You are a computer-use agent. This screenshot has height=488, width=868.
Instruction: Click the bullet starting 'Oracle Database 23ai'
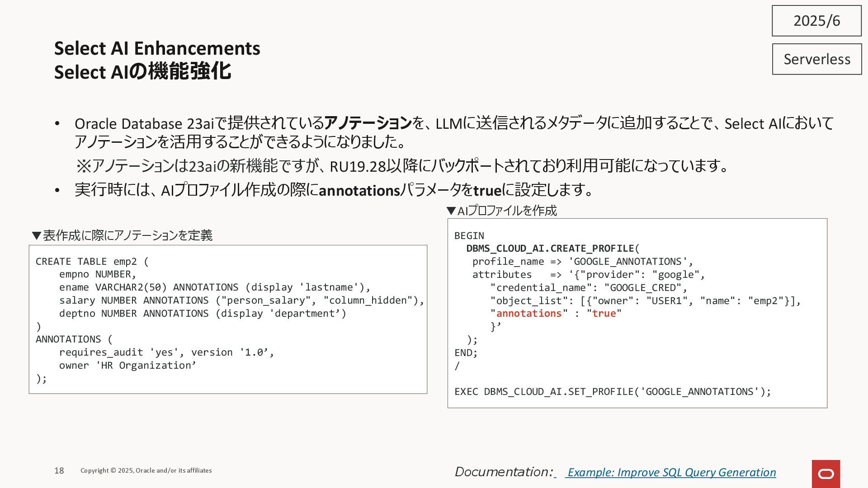pos(454,132)
